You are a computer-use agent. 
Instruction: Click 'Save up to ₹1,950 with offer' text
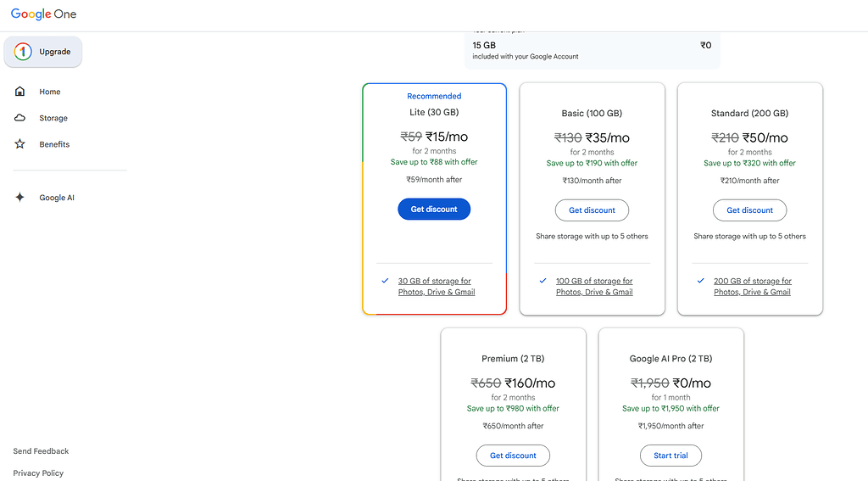[x=671, y=408]
